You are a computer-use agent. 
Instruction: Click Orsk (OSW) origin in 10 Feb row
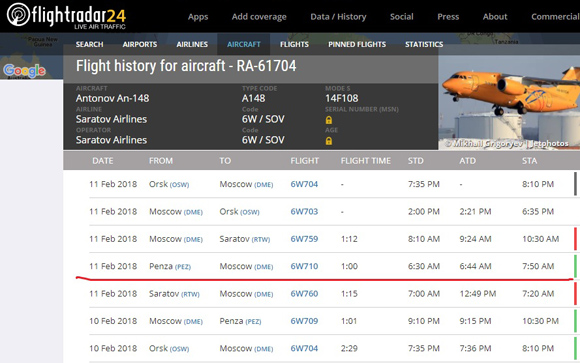[x=169, y=349]
